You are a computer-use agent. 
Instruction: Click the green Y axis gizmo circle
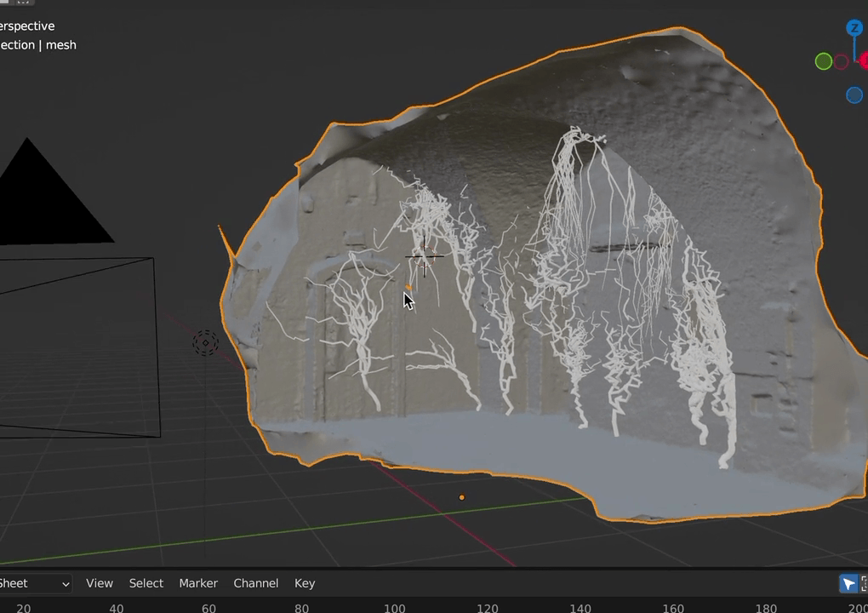coord(823,61)
